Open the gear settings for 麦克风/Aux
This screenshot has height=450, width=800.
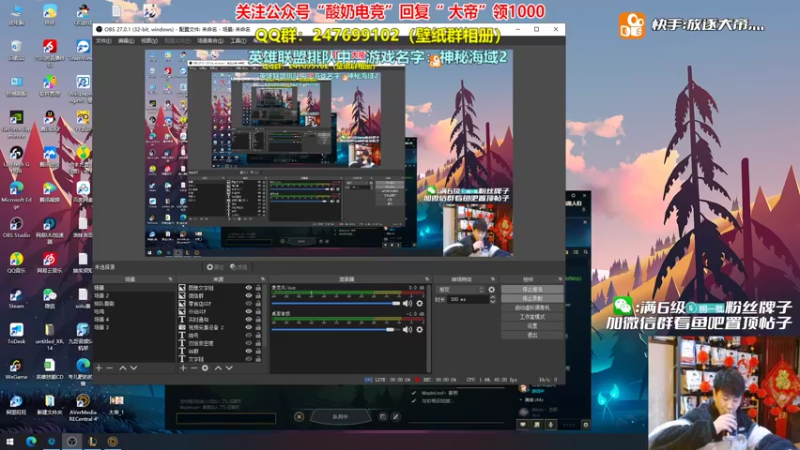pos(419,304)
